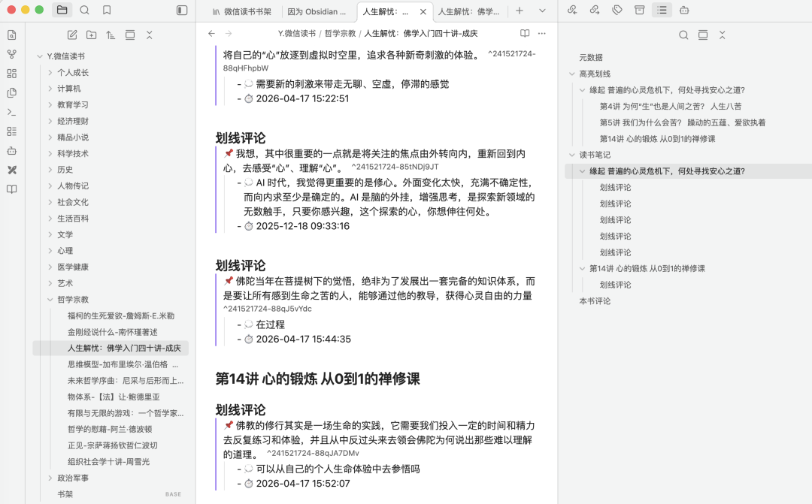The image size is (812, 504).
Task: Switch to the 因为 Obsidian tab
Action: point(317,11)
